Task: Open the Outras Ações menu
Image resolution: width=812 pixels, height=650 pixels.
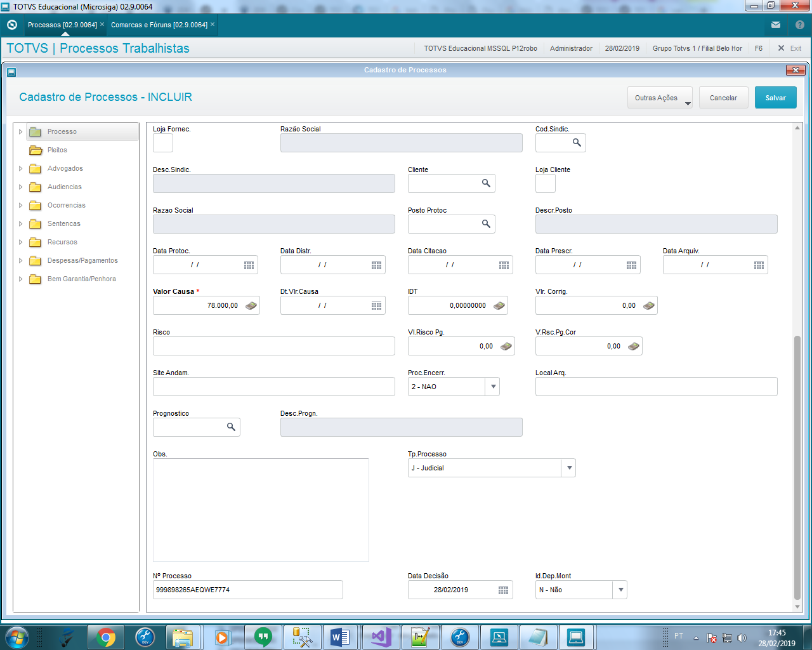Action: coord(660,98)
